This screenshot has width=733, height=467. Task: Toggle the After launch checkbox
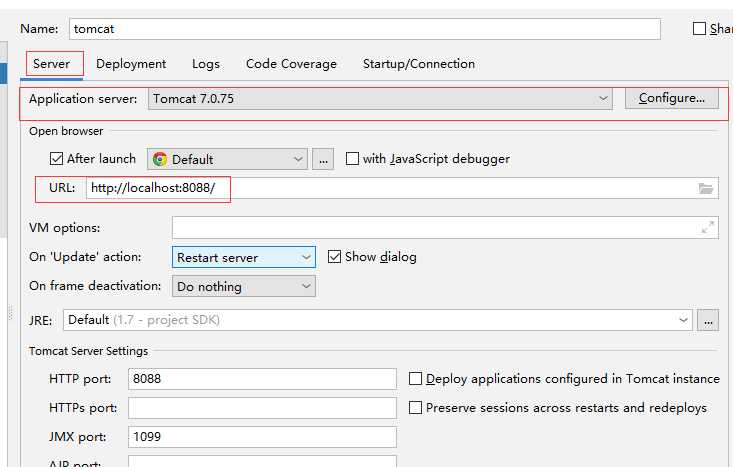pos(56,159)
